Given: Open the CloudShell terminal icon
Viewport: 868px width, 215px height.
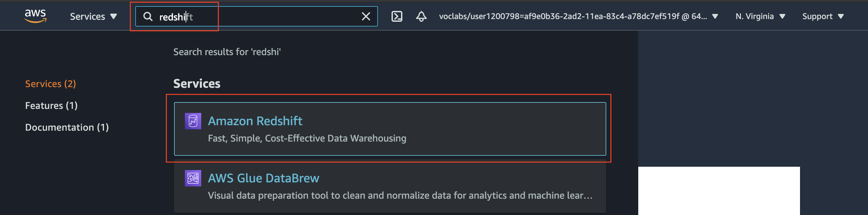Looking at the screenshot, I should pos(397,16).
